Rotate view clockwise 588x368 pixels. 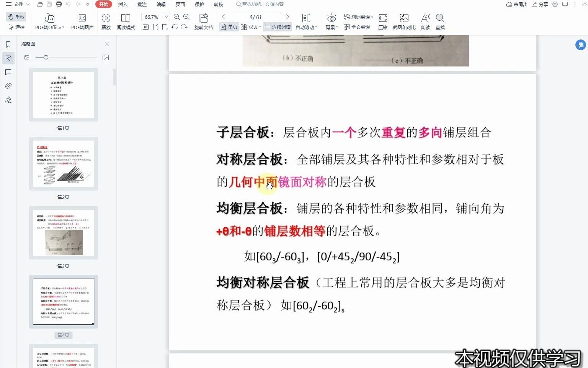(x=184, y=27)
